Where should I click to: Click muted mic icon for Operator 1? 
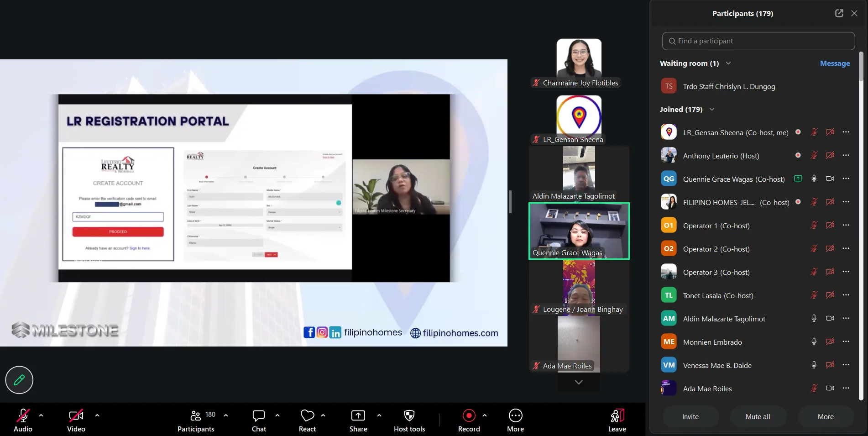(814, 225)
